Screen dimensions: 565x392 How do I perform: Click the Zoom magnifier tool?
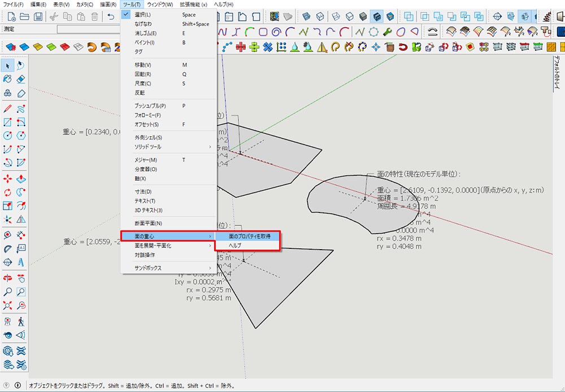(x=7, y=291)
